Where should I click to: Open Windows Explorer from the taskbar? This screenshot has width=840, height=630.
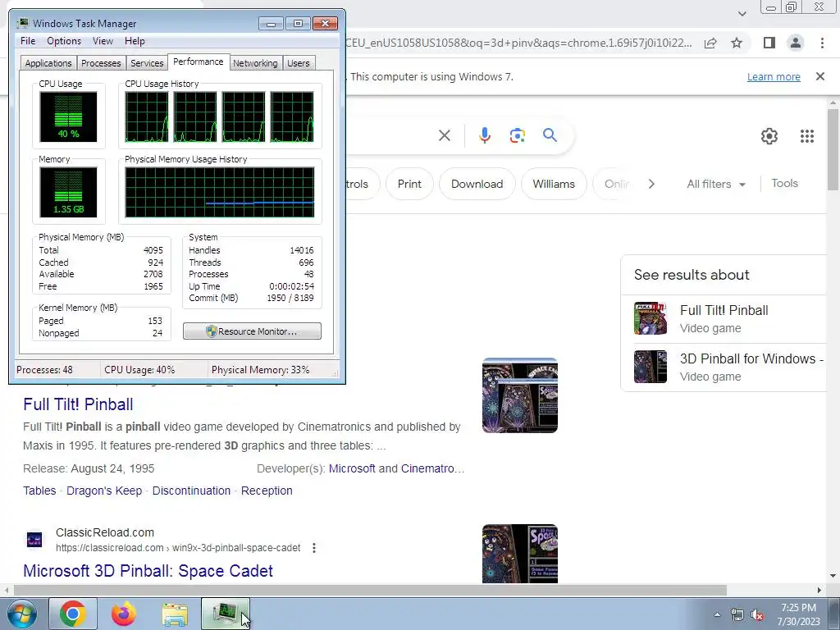[x=175, y=614]
